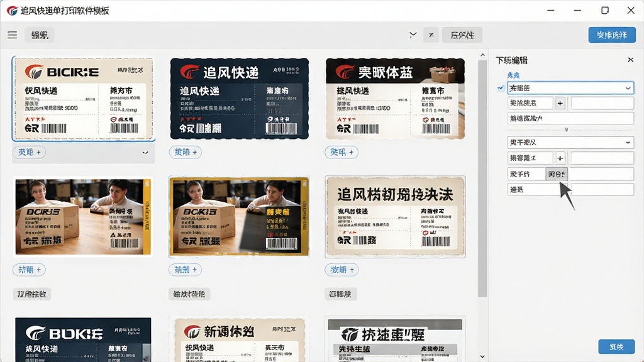Viewport: 644px width, 362px height.
Task: Click the plus button below the second panel dropdown
Action: click(560, 158)
